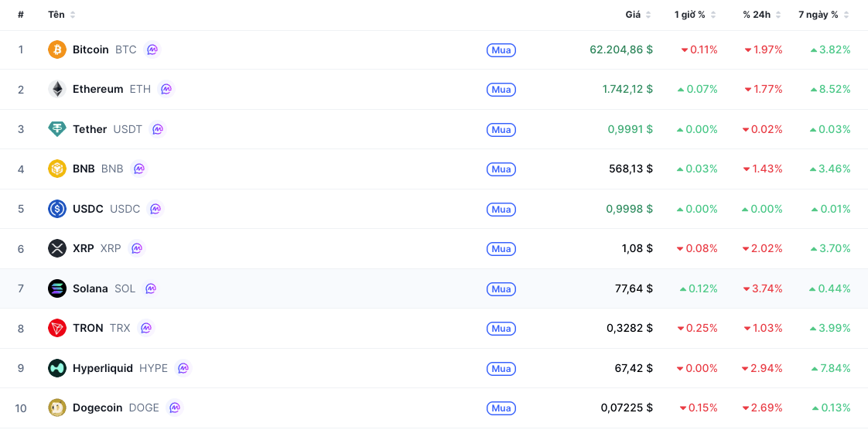The image size is (868, 430).
Task: Open the community chat icon beside ETH
Action: [166, 89]
